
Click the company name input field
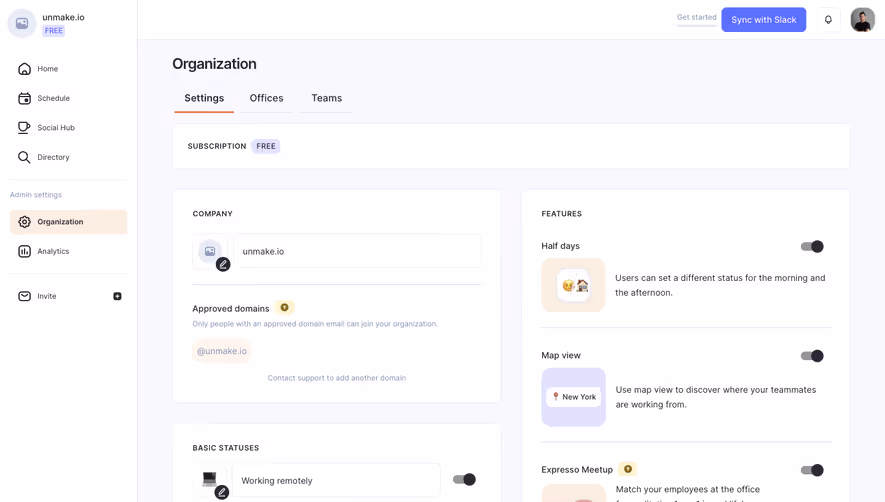(358, 251)
